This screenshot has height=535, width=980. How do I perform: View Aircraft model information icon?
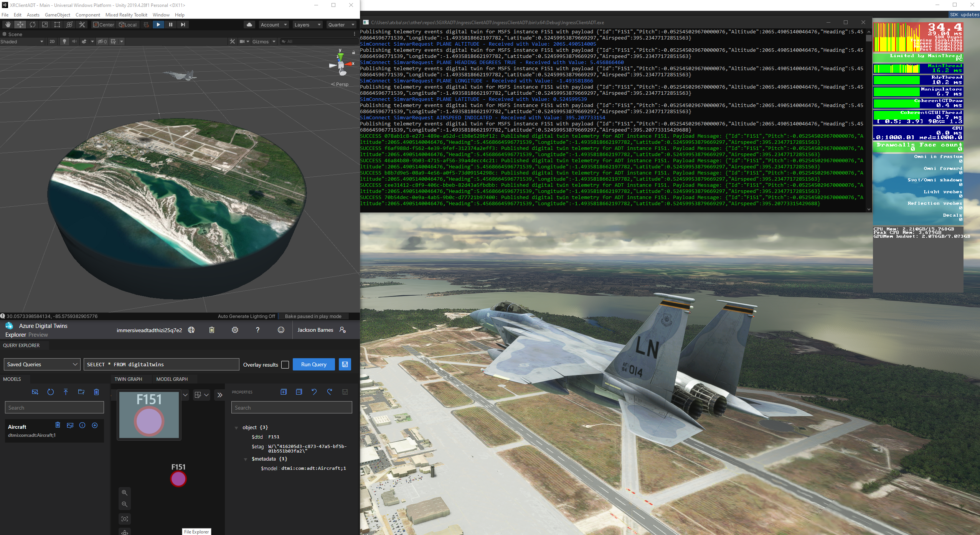pos(82,425)
